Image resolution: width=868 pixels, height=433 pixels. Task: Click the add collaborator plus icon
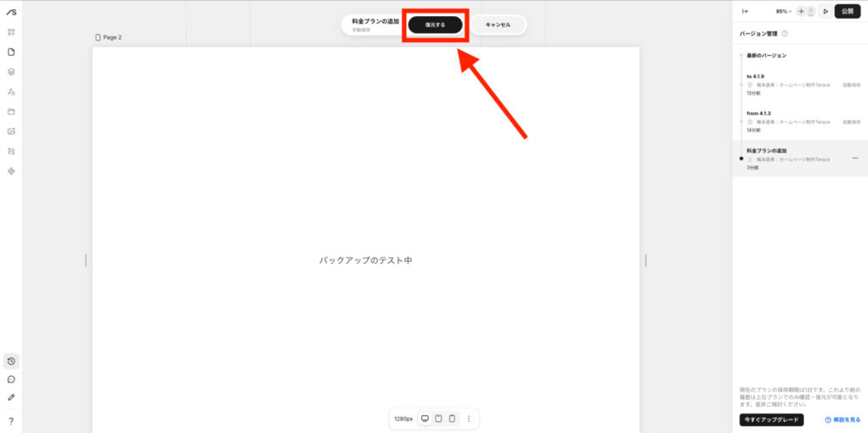click(x=801, y=11)
